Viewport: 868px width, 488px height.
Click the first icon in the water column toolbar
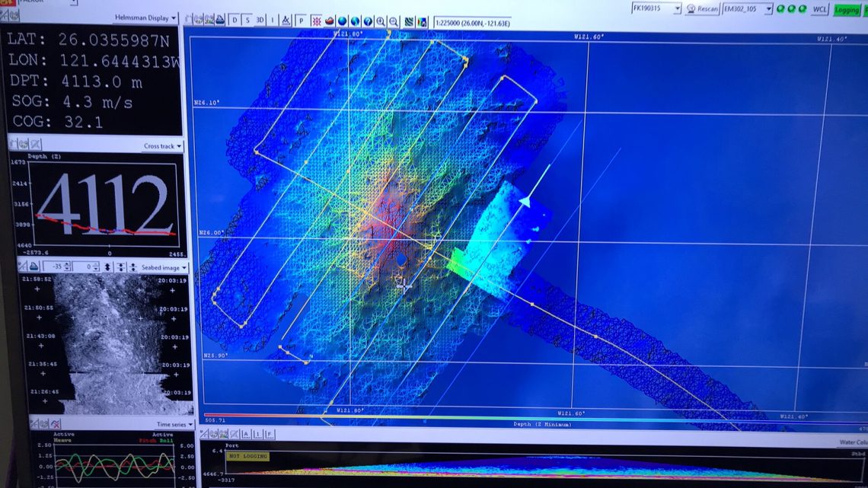204,435
